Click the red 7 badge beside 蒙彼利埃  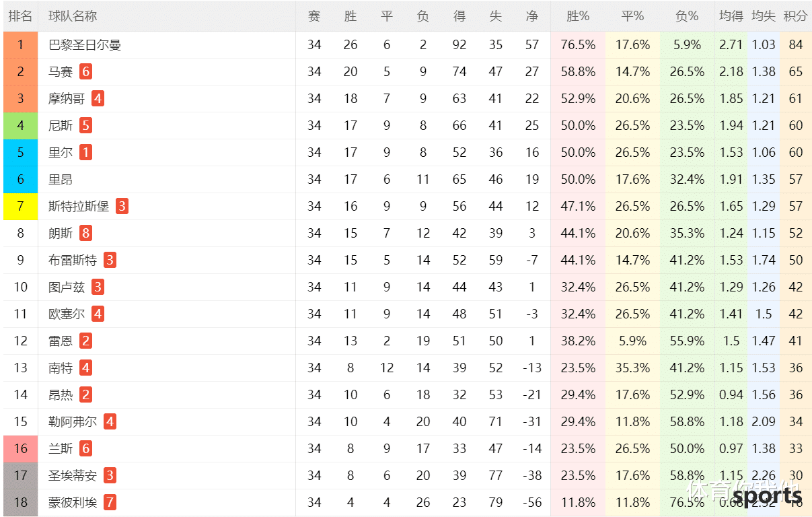pyautogui.click(x=110, y=502)
